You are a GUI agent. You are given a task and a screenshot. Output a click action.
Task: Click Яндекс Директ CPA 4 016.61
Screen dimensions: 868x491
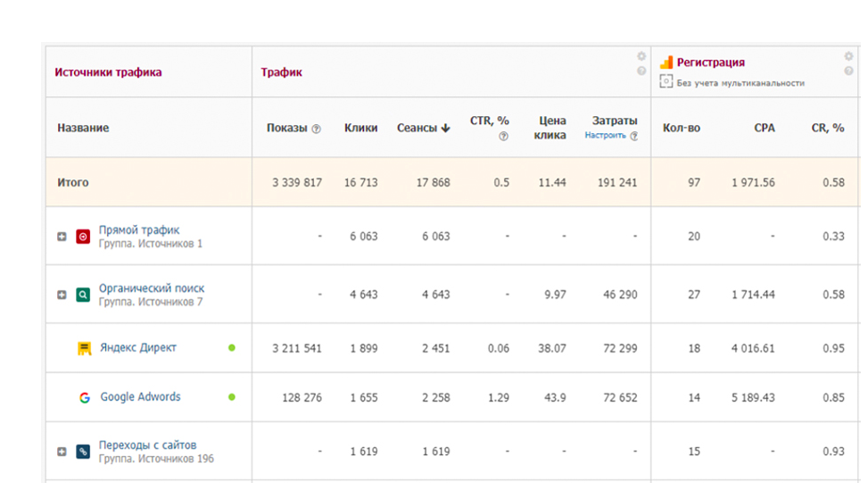pyautogui.click(x=753, y=348)
